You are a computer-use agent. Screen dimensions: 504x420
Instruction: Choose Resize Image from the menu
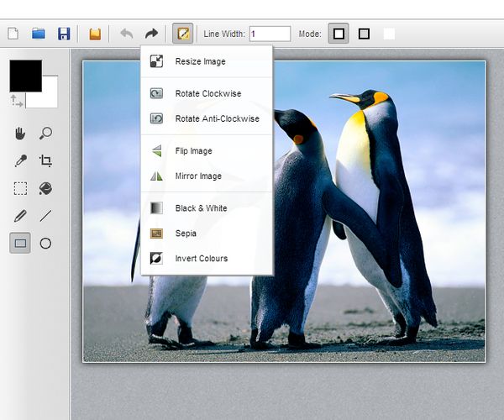point(200,61)
